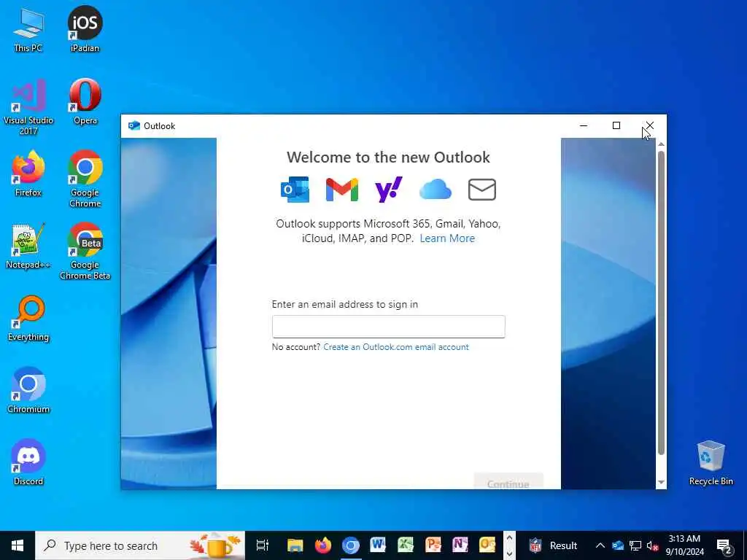The width and height of the screenshot is (747, 560).
Task: Click the Continue button
Action: pyautogui.click(x=508, y=482)
